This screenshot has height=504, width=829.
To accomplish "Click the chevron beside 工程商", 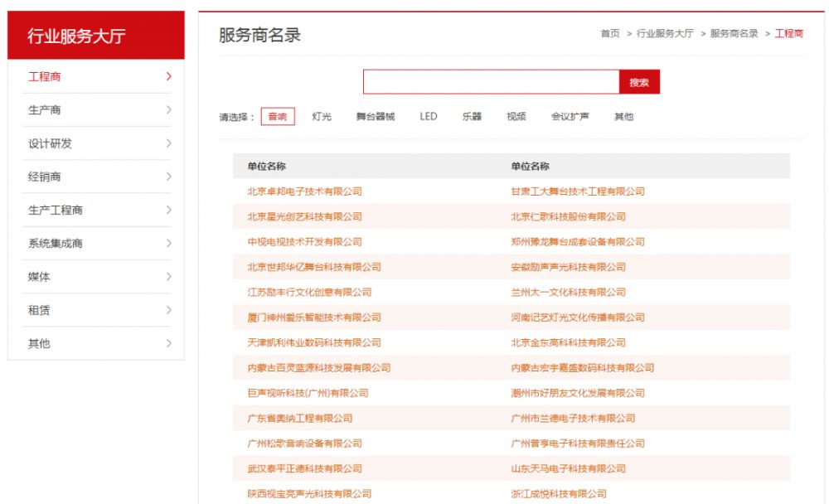I will click(168, 77).
